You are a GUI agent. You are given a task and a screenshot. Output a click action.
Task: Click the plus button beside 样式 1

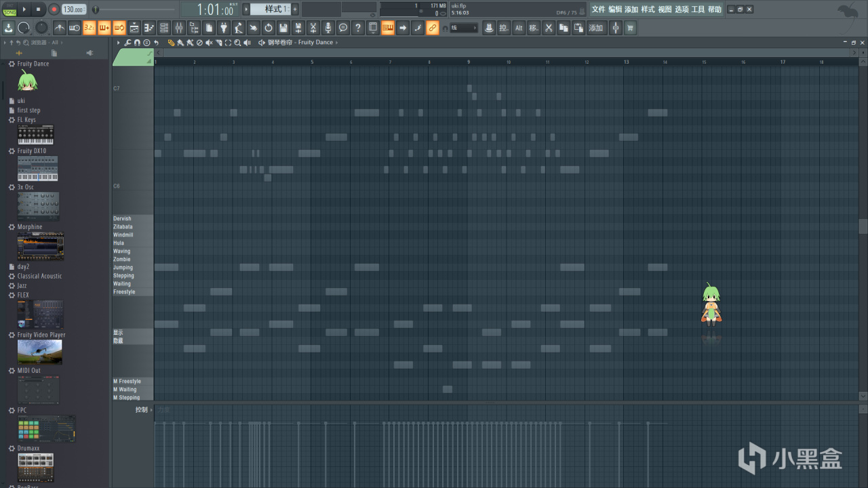(x=295, y=9)
